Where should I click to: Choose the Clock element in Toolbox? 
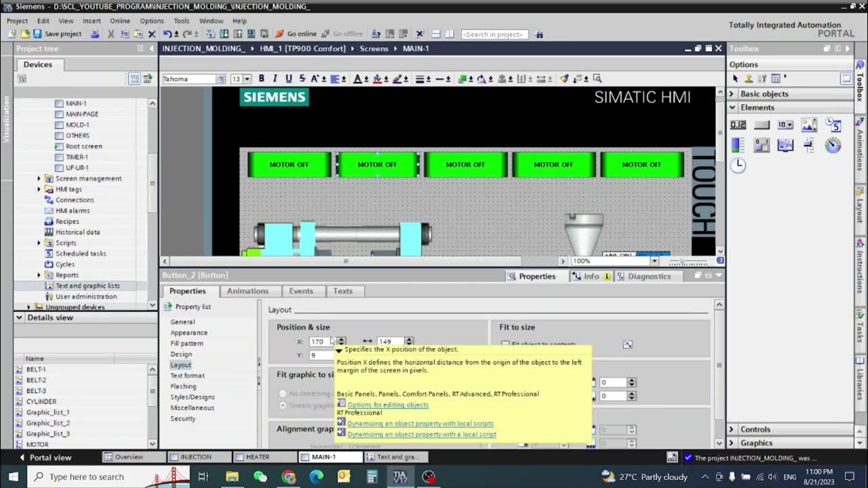[x=738, y=165]
